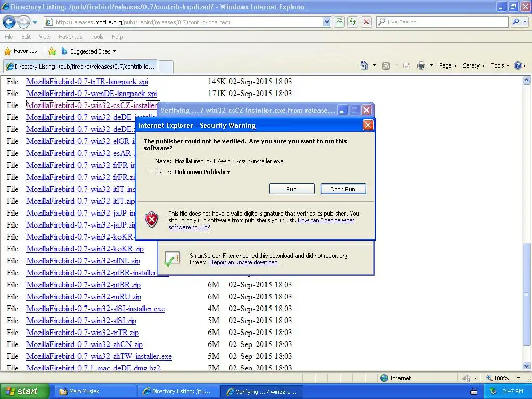Expand the zoom level dropdown arrow
The height and width of the screenshot is (399, 532).
click(518, 378)
